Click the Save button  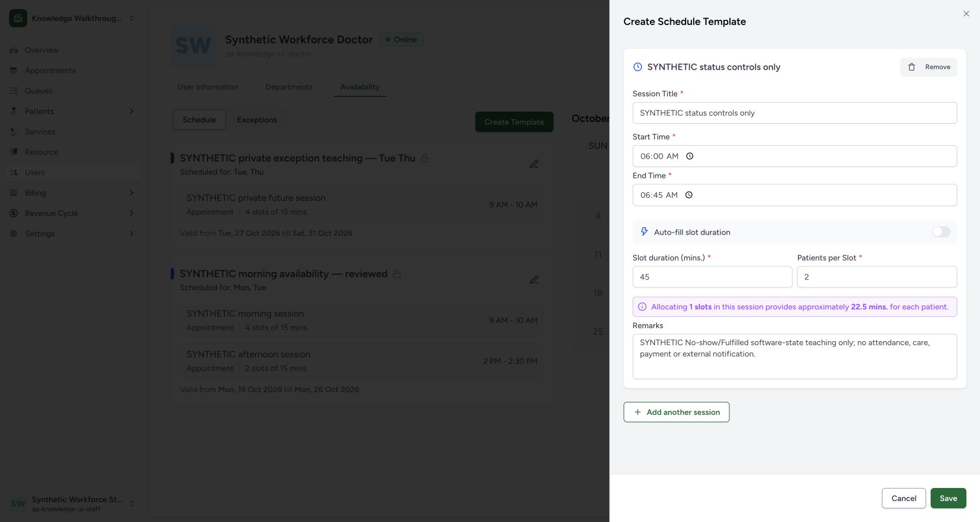(x=948, y=498)
